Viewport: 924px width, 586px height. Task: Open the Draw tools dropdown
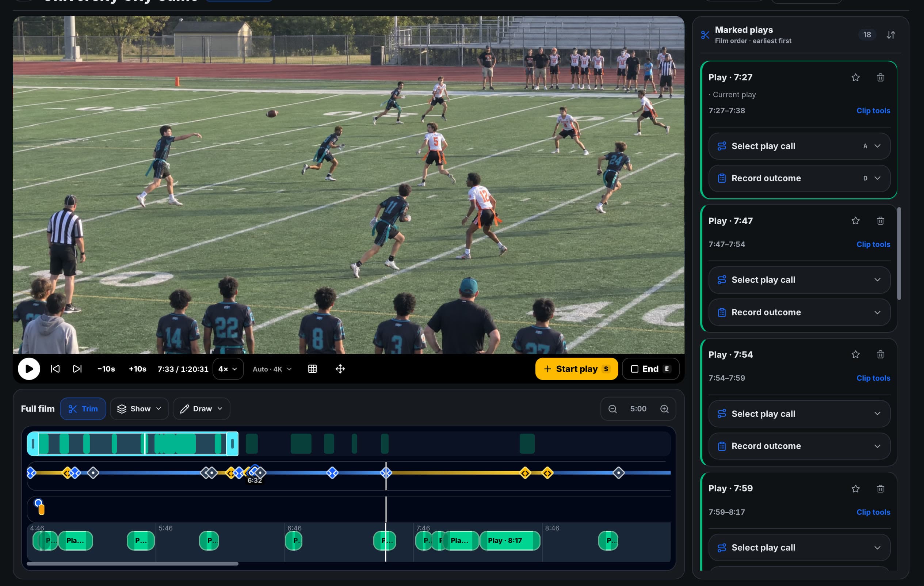pos(202,409)
